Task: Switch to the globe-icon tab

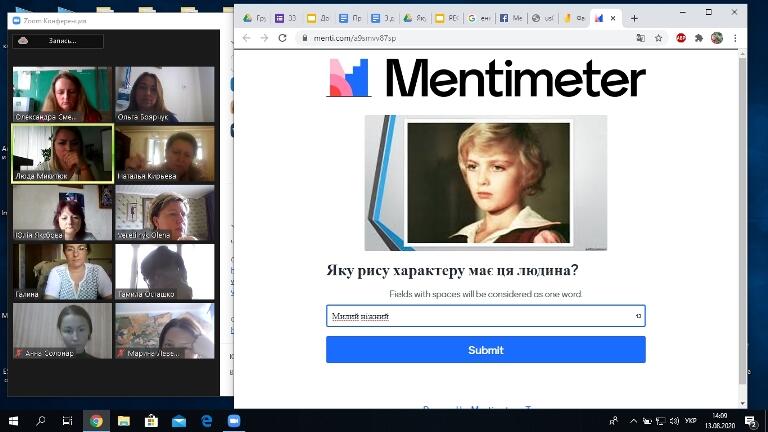Action: click(542, 18)
